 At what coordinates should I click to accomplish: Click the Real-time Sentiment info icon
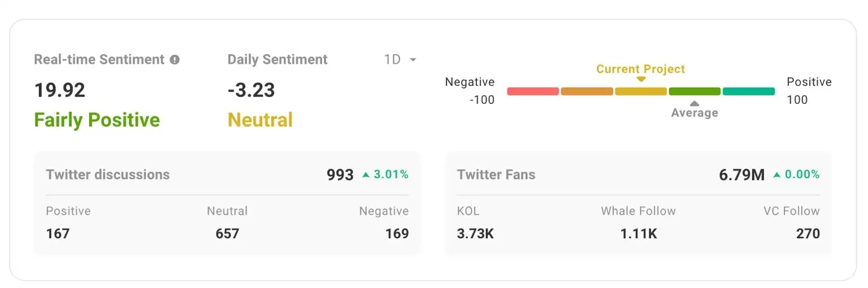coord(175,60)
